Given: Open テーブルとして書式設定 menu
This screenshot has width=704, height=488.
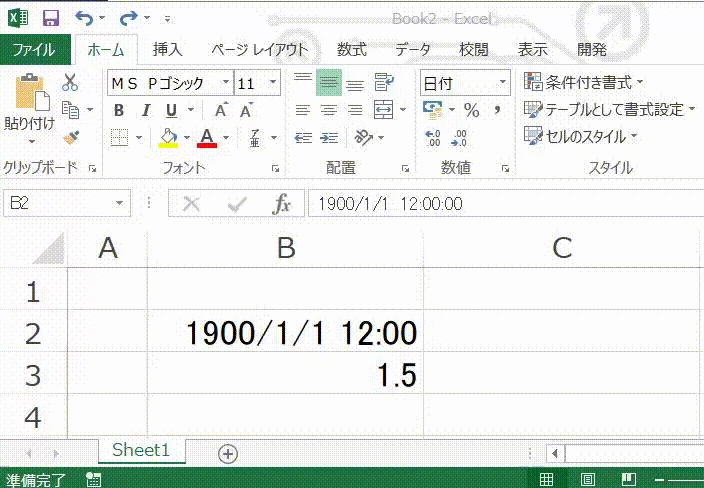Looking at the screenshot, I should point(610,110).
